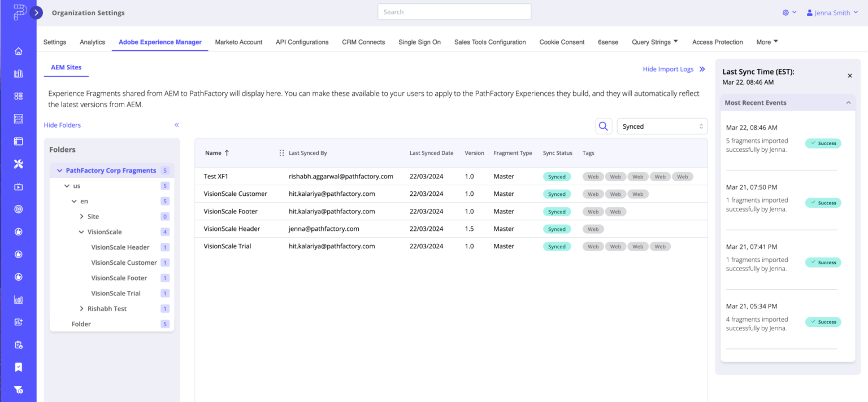Open the Single Sign On settings tab
Viewport: 868px width, 402px height.
point(419,42)
